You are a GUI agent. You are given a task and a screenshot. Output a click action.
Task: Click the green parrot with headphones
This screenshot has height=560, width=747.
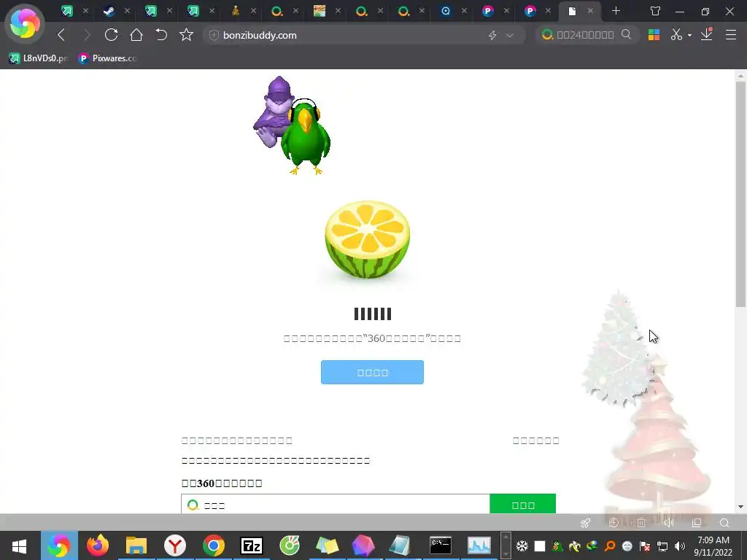pyautogui.click(x=306, y=137)
